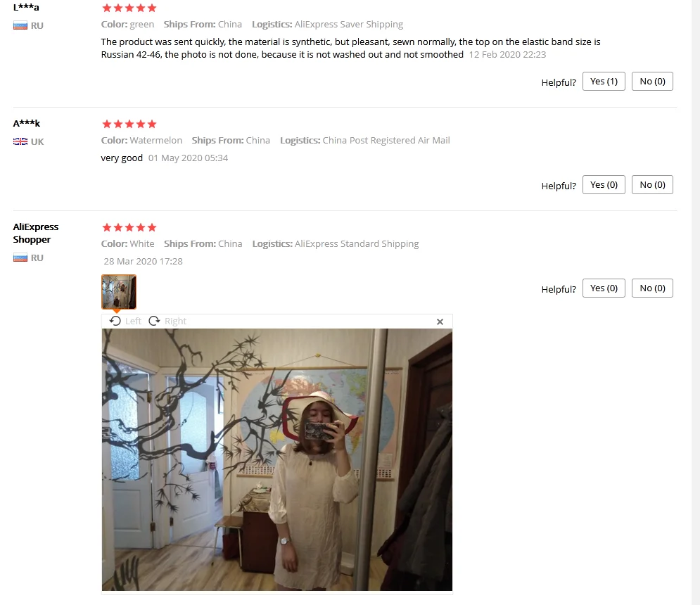700x605 pixels.
Task: Click the reviewer name A***k
Action: pyautogui.click(x=26, y=123)
